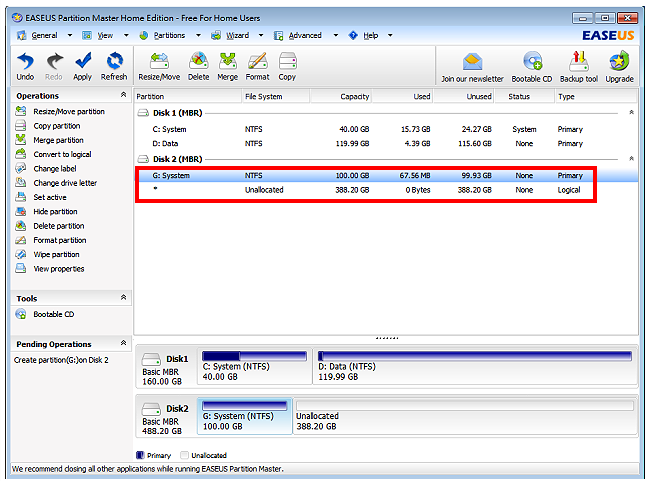Screen dimensions: 656x481
Task: Click dropdown arrow next to Wizard
Action: (x=261, y=36)
